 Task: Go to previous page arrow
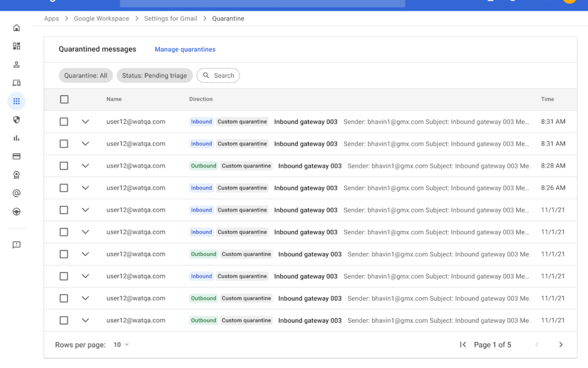pyautogui.click(x=537, y=345)
